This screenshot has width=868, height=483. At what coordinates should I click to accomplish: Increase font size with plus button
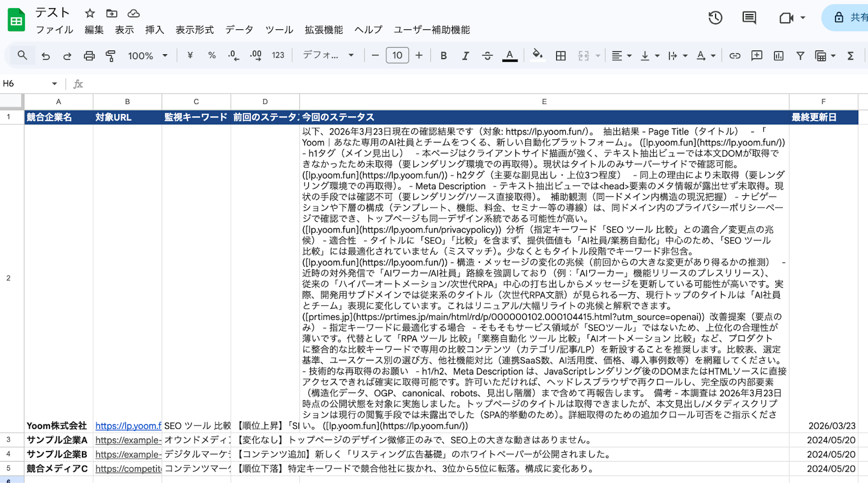[x=419, y=55]
